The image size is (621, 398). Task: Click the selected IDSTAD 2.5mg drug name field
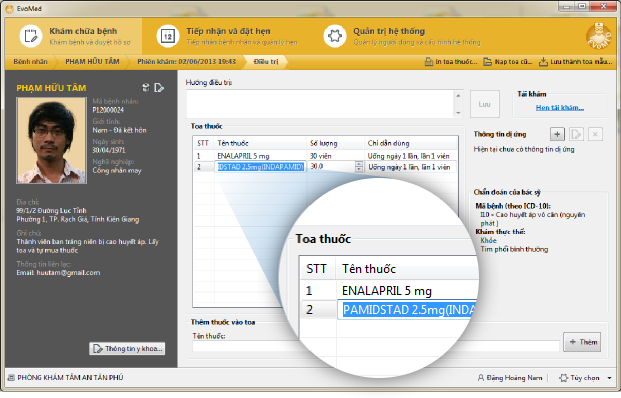pyautogui.click(x=261, y=167)
